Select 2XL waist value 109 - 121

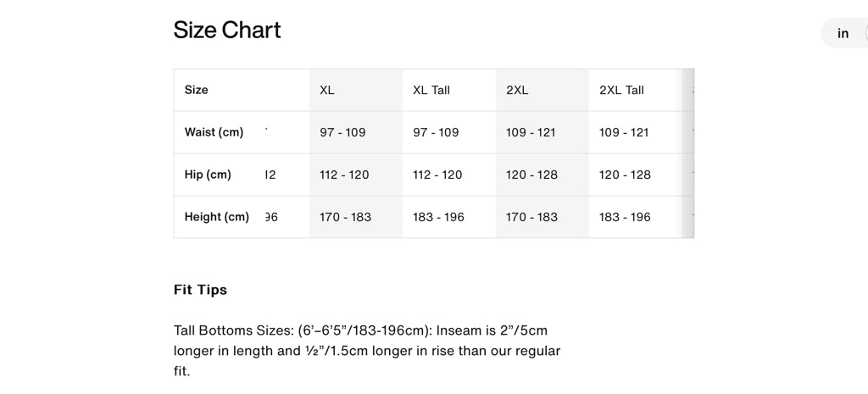[531, 132]
